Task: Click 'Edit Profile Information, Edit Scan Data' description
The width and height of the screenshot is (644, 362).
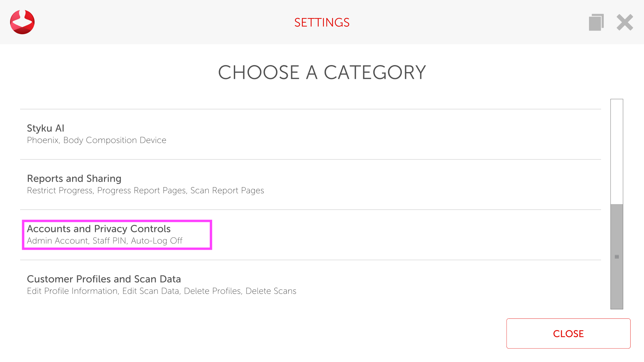Action: click(x=103, y=291)
